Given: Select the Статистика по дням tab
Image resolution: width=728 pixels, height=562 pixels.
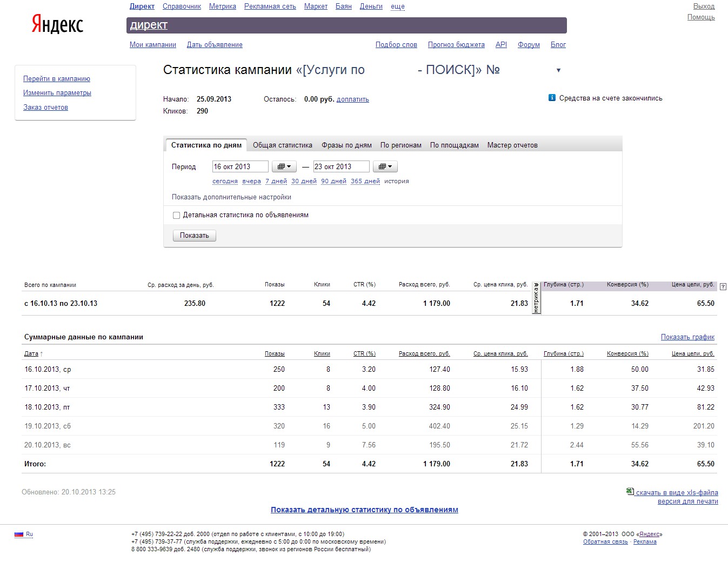Looking at the screenshot, I should [x=206, y=145].
